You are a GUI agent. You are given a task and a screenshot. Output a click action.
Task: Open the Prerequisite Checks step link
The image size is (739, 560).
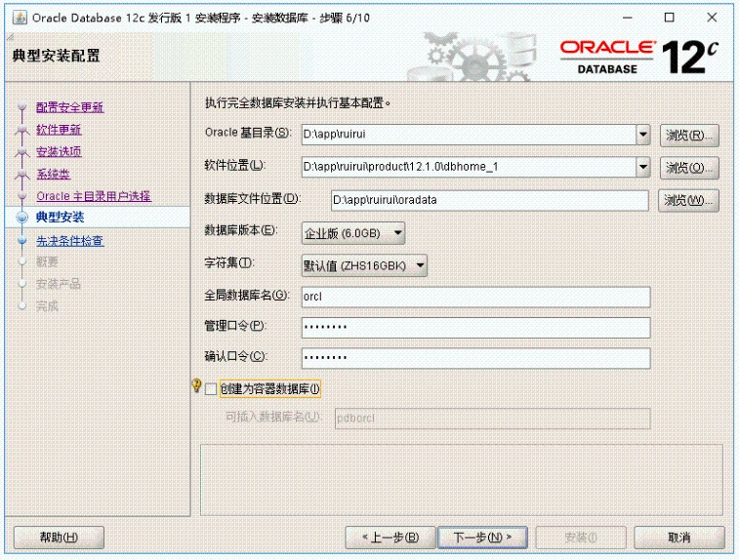[x=69, y=241]
